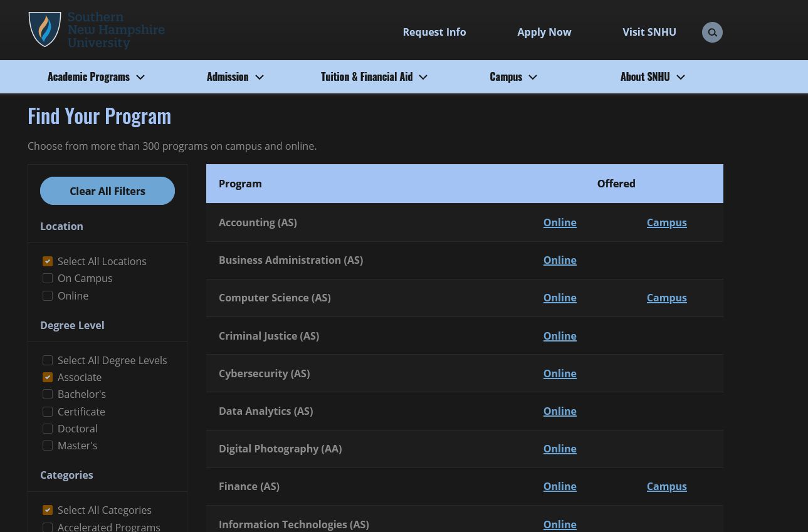This screenshot has height=532, width=808.
Task: Click 'Information Technologies (AS)' program name
Action: tap(293, 524)
